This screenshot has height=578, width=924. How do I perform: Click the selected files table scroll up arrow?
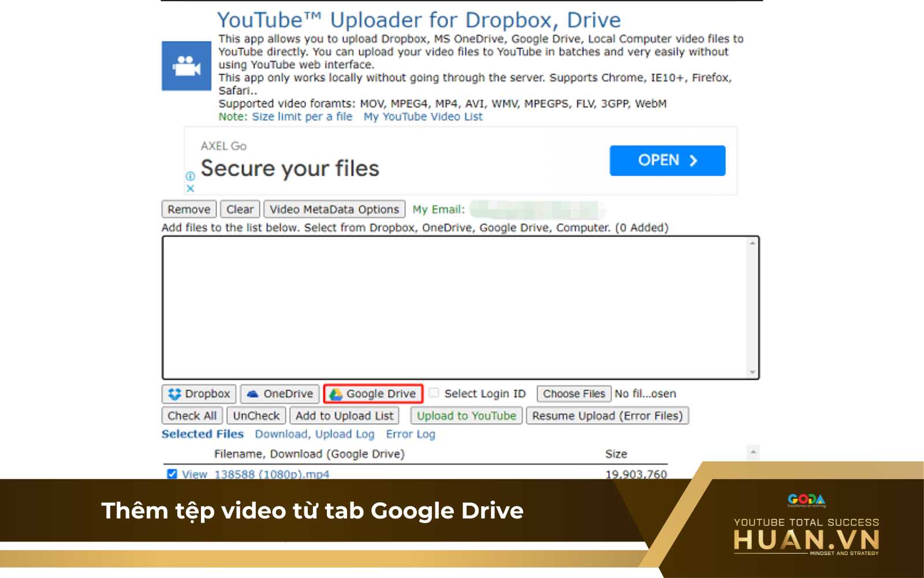pyautogui.click(x=752, y=452)
